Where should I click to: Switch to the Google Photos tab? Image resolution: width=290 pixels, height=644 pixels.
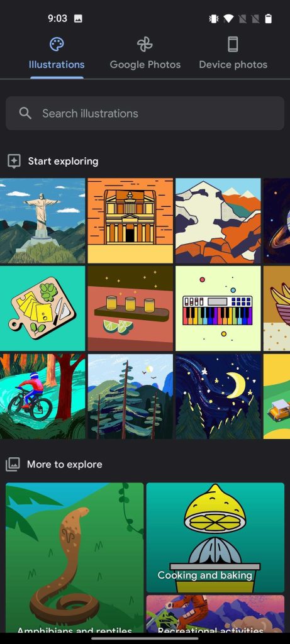pos(145,53)
